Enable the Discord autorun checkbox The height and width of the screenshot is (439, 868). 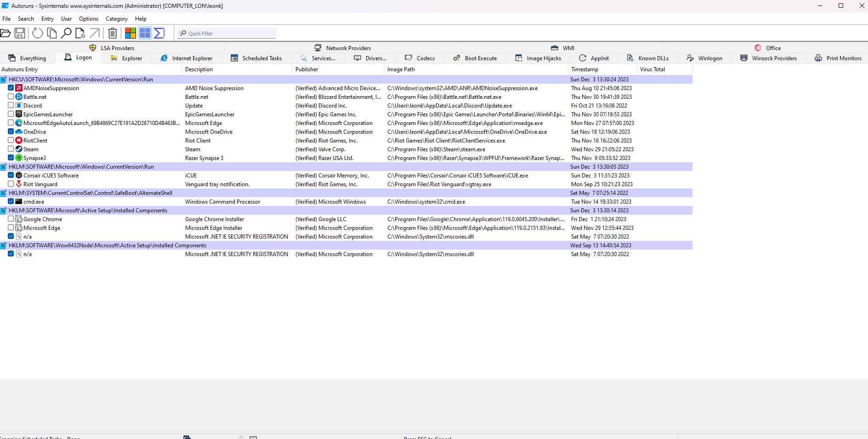(x=11, y=105)
